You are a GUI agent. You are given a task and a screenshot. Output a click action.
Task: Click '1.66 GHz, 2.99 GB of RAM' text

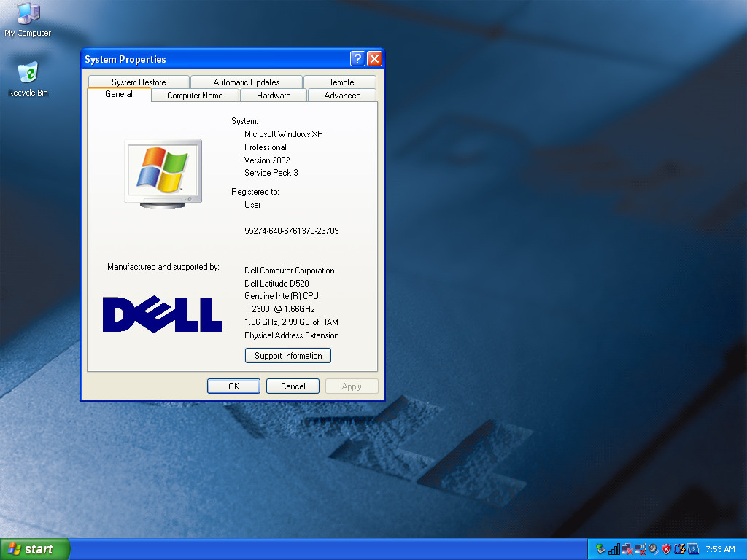point(291,322)
